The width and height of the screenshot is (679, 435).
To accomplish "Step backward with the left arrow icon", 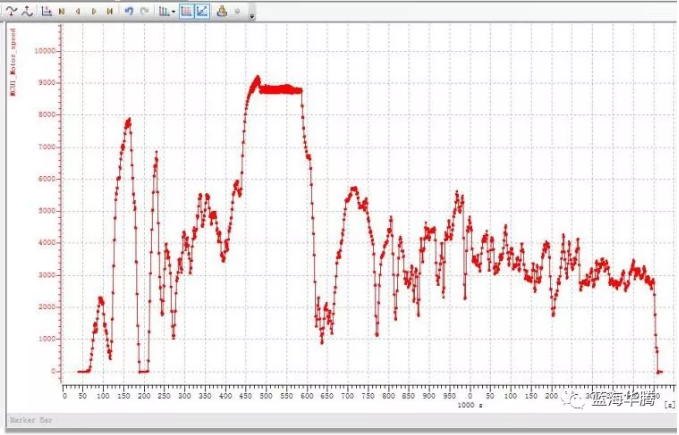I will point(78,11).
